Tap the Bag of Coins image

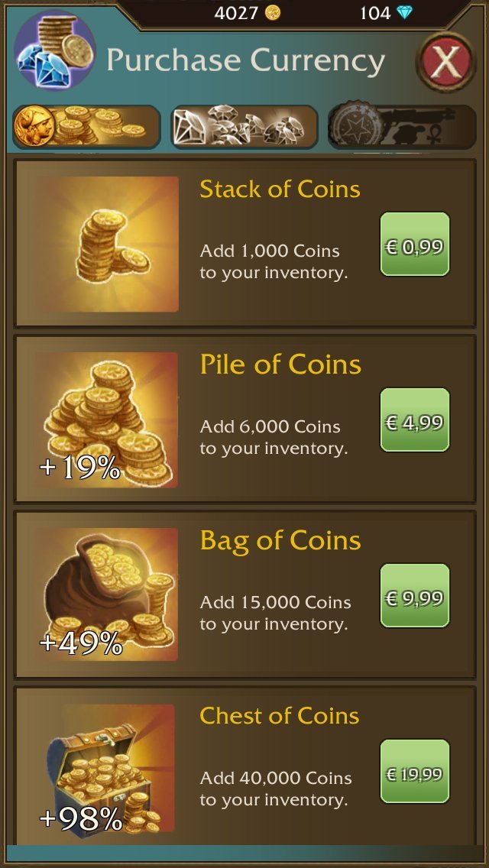click(x=107, y=594)
